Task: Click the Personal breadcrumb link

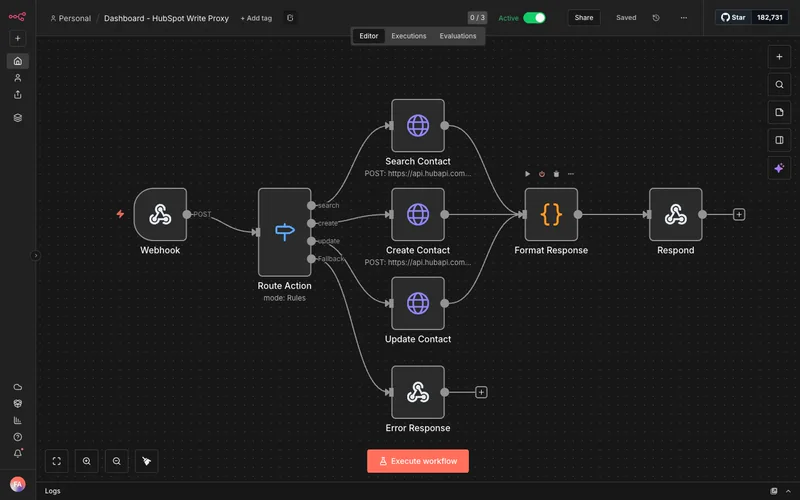Action: (x=70, y=18)
